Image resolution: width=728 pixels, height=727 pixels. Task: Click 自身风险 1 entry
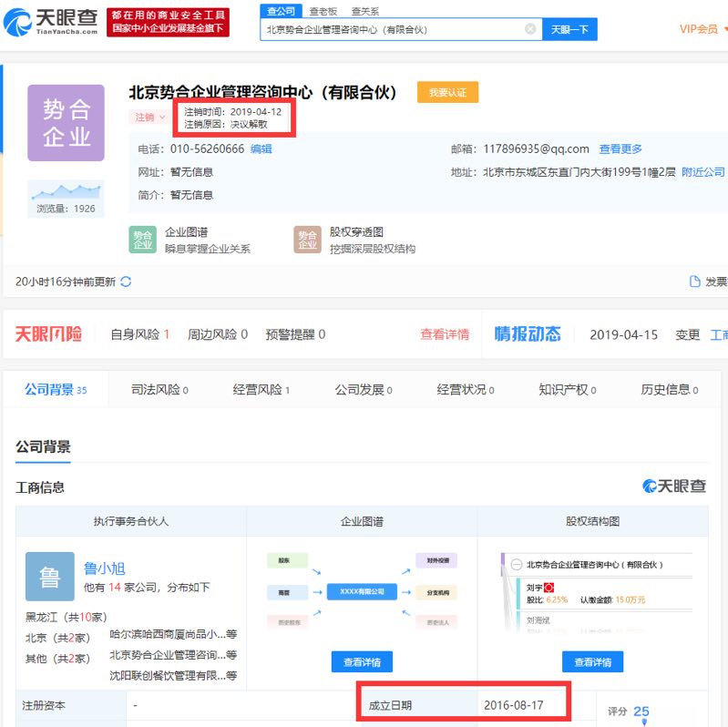(139, 334)
